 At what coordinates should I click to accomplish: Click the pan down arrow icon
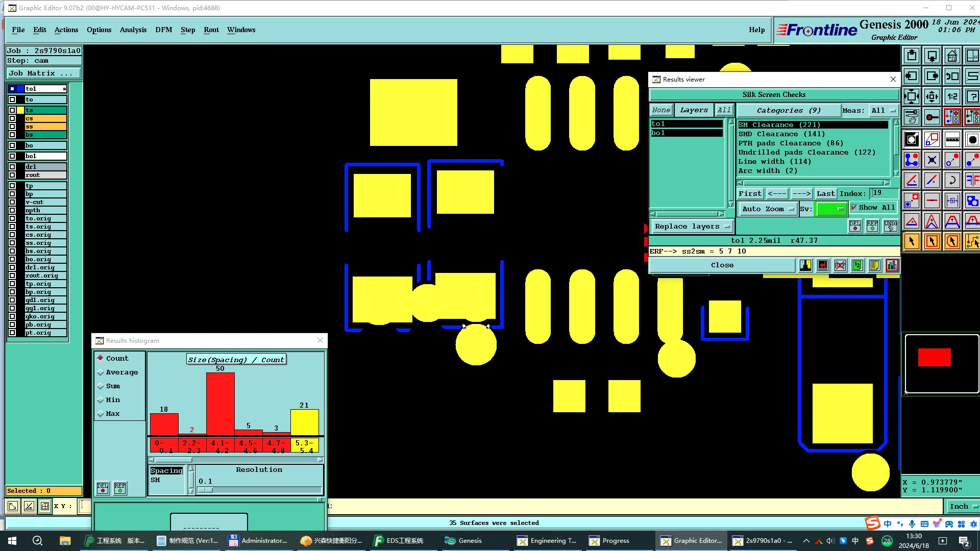932,56
